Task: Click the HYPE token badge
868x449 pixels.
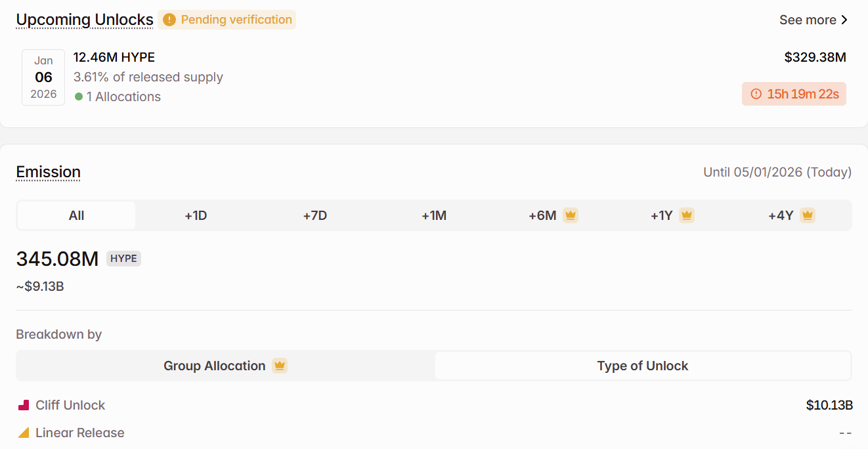Action: click(x=123, y=259)
